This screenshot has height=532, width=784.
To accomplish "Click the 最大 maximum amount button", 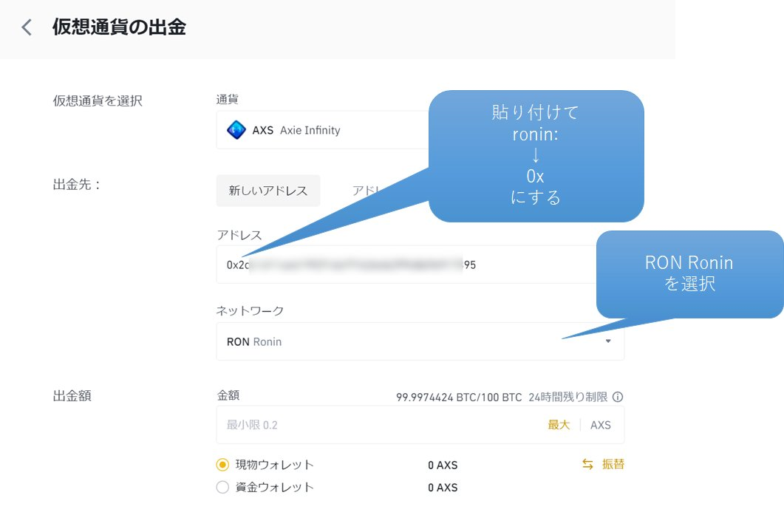I will pos(559,425).
